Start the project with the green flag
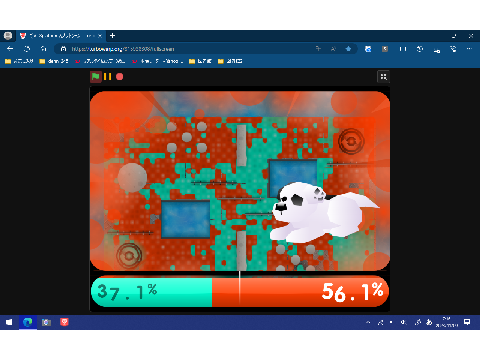The width and height of the screenshot is (480, 360). (x=96, y=77)
